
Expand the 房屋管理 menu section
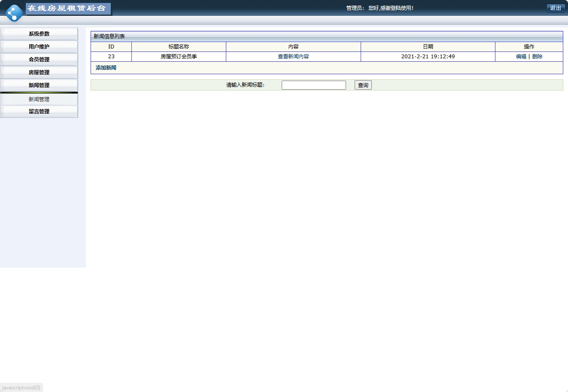click(x=39, y=72)
